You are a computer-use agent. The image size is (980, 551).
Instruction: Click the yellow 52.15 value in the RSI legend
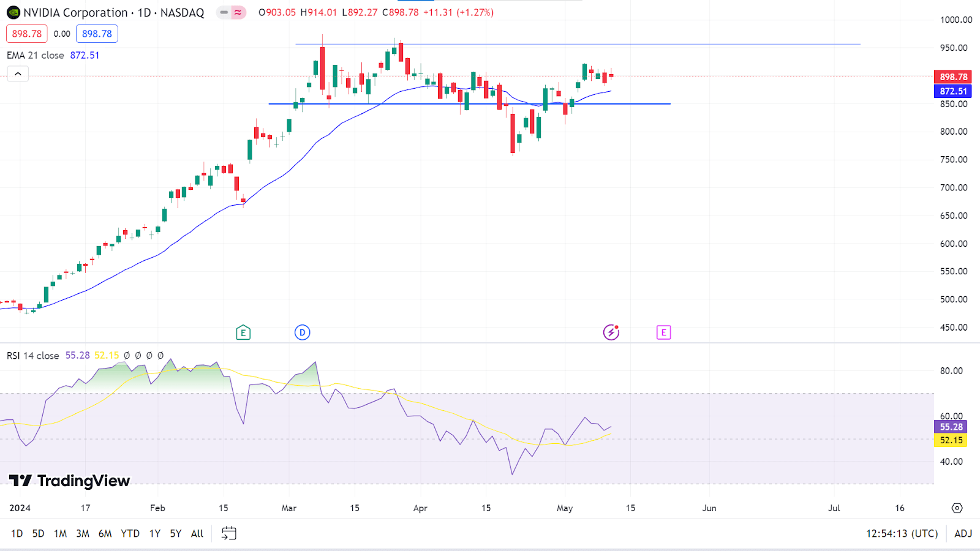click(107, 355)
